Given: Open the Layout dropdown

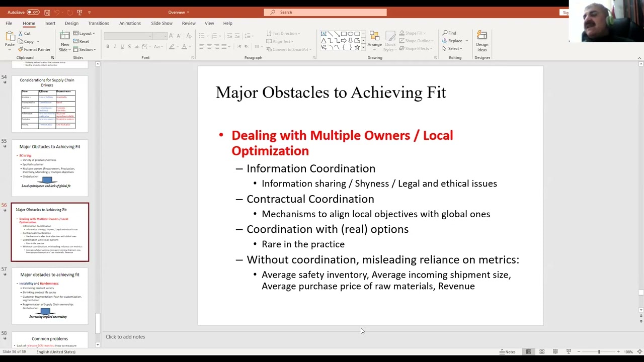Looking at the screenshot, I should click(x=84, y=33).
